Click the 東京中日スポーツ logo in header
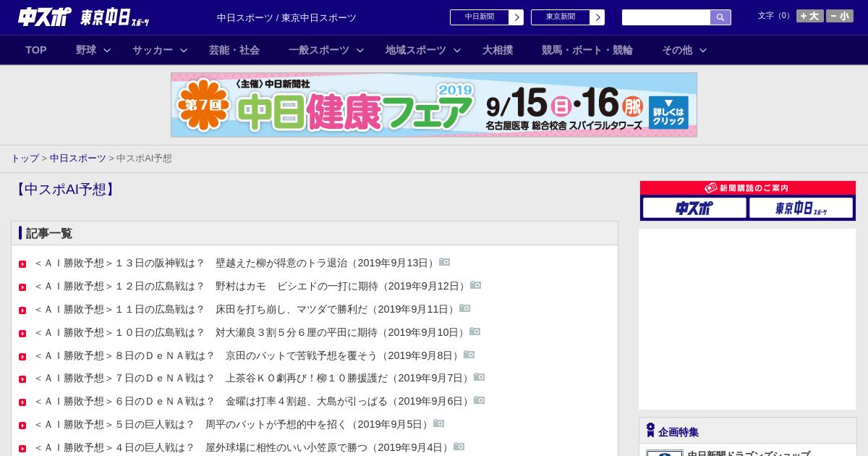This screenshot has height=456, width=868. [114, 18]
